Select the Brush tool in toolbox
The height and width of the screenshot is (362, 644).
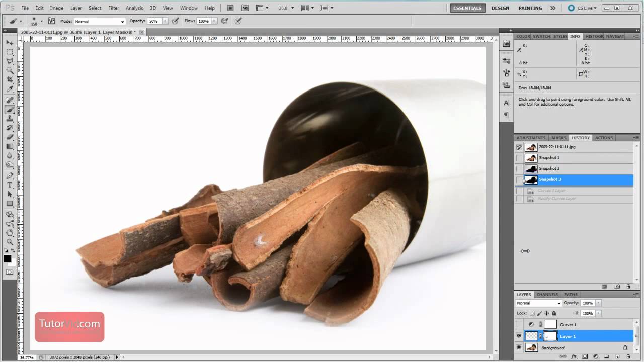10,109
